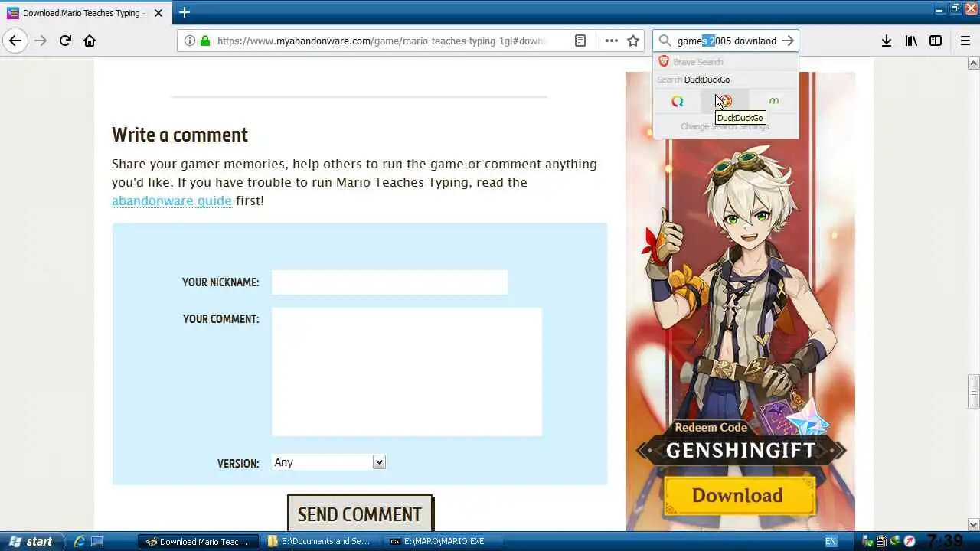The image size is (980, 551).
Task: Open the Version dropdown set to Any
Action: 328,462
